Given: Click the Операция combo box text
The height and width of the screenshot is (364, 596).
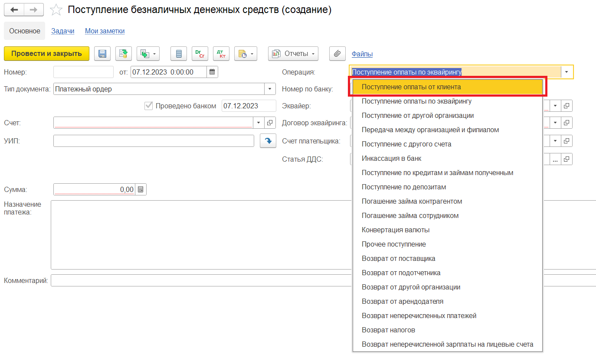Looking at the screenshot, I should coord(455,72).
